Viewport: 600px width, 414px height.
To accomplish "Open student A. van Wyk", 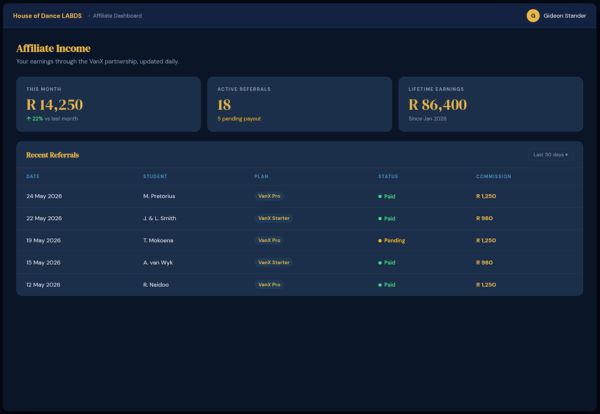I will [x=158, y=263].
